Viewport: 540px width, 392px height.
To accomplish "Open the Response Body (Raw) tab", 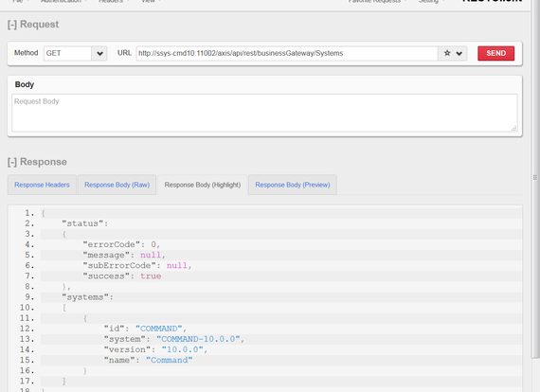I will tap(117, 185).
